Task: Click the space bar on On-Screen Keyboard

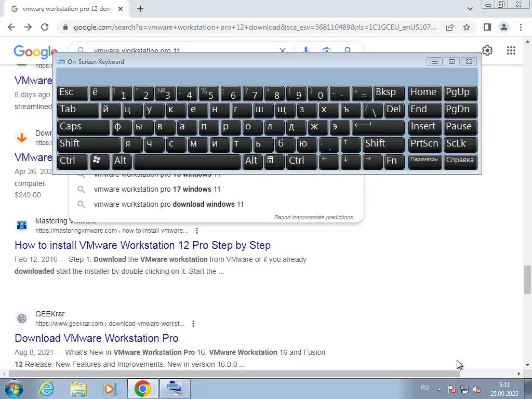Action: click(x=187, y=161)
